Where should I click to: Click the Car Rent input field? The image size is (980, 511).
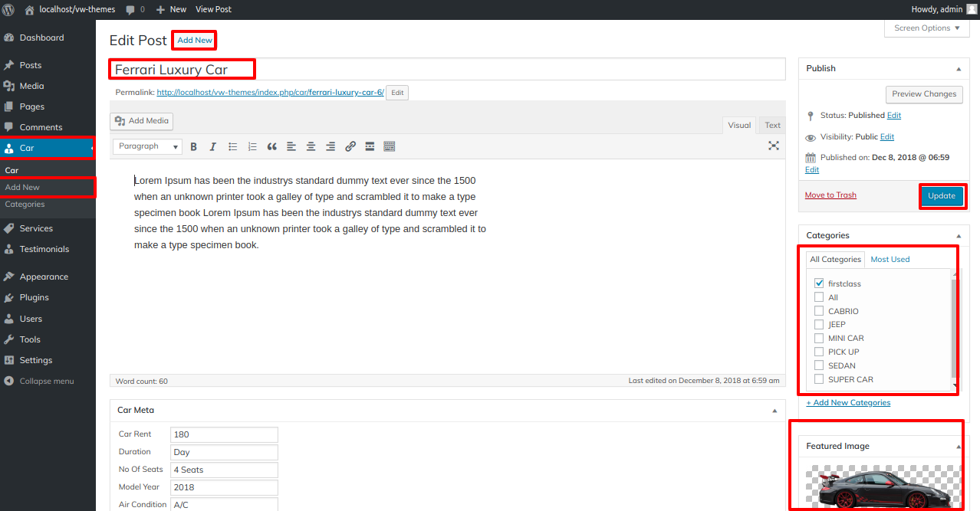coord(224,435)
